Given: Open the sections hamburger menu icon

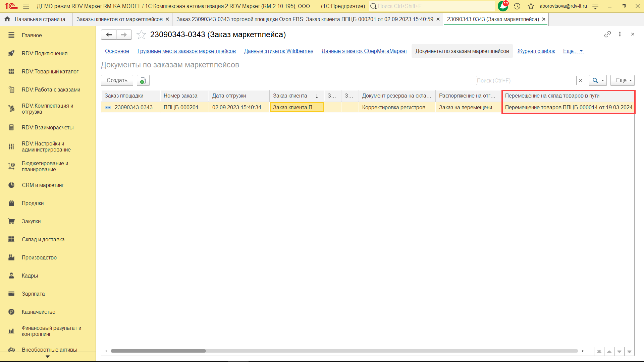Looking at the screenshot, I should tap(26, 6).
